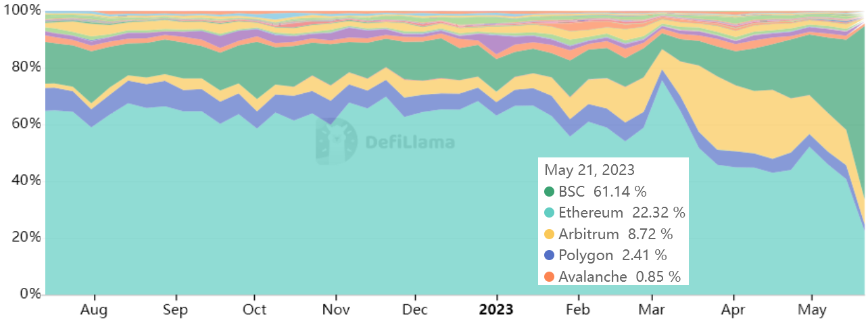Click the teal Ethereum color dot
The image size is (868, 325).
click(x=550, y=213)
